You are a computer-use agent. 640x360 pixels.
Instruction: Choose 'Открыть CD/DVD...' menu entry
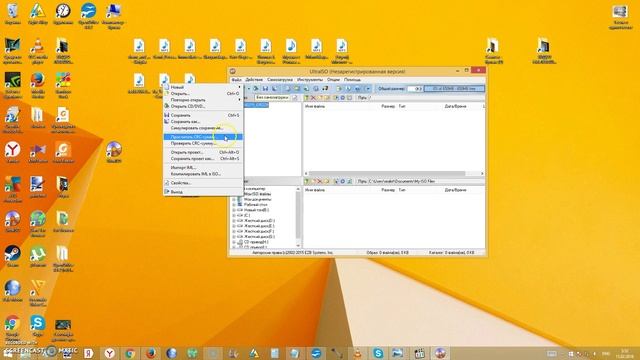203,107
